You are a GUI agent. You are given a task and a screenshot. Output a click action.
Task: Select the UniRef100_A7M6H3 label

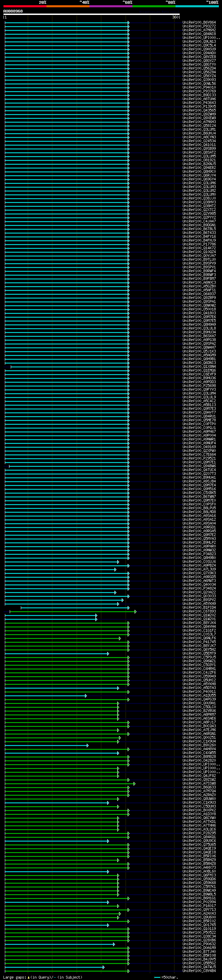tap(199, 122)
